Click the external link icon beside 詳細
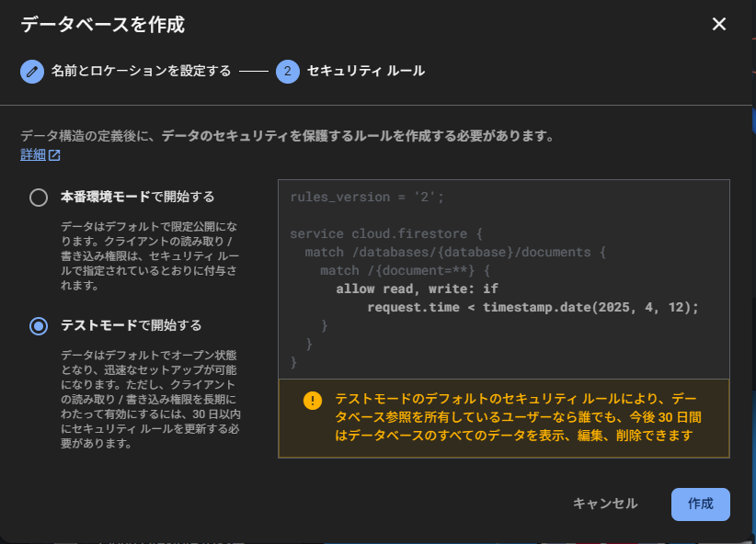Image resolution: width=756 pixels, height=544 pixels. [x=54, y=155]
